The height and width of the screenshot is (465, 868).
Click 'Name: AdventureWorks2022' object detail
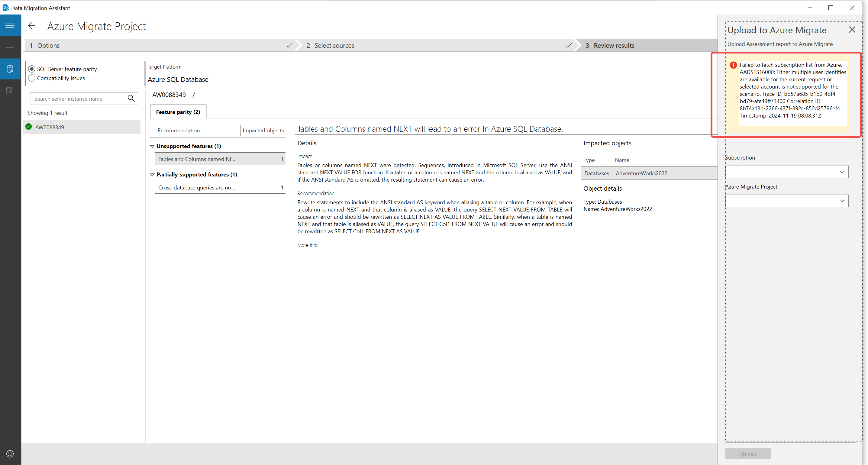pyautogui.click(x=618, y=209)
